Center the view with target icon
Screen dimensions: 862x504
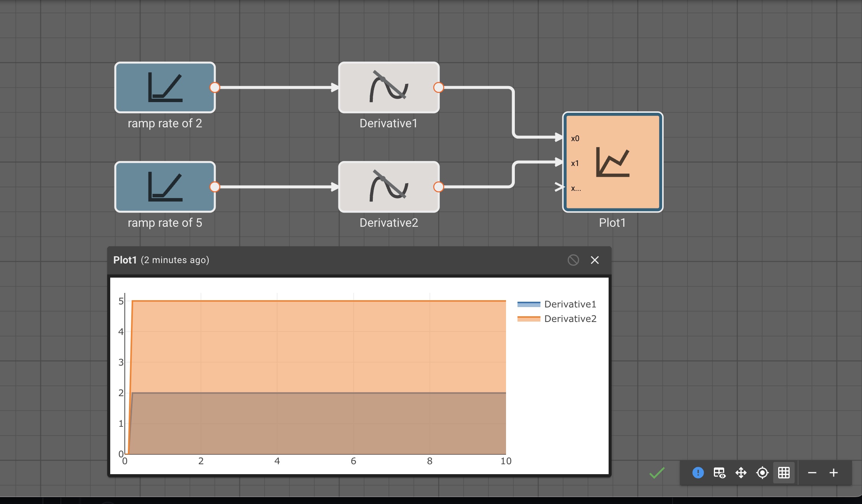coord(762,473)
